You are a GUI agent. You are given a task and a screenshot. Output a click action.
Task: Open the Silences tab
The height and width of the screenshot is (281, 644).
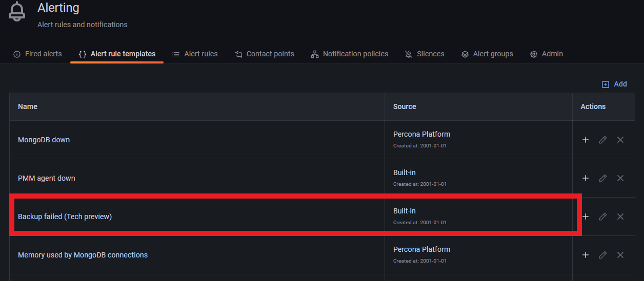[x=425, y=54]
